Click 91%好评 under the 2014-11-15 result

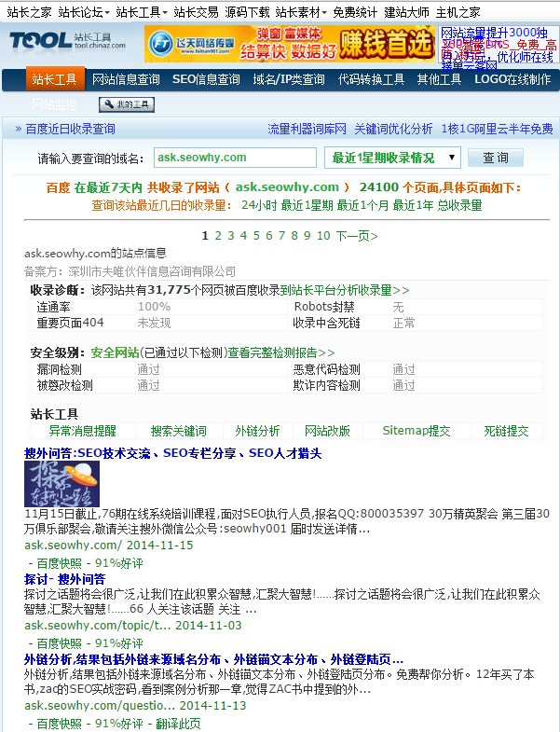pos(119,563)
